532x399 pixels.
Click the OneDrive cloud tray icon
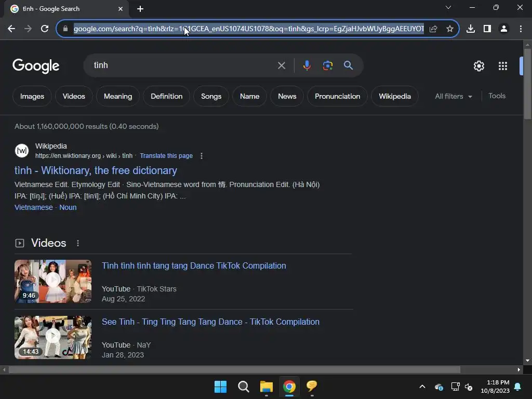(x=439, y=387)
